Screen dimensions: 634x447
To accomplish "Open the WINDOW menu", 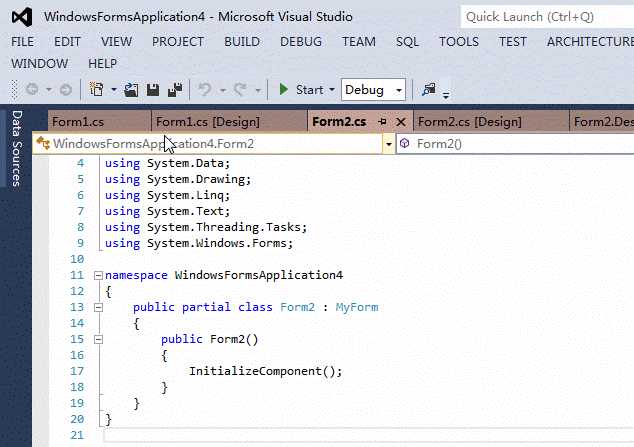I will tap(40, 64).
